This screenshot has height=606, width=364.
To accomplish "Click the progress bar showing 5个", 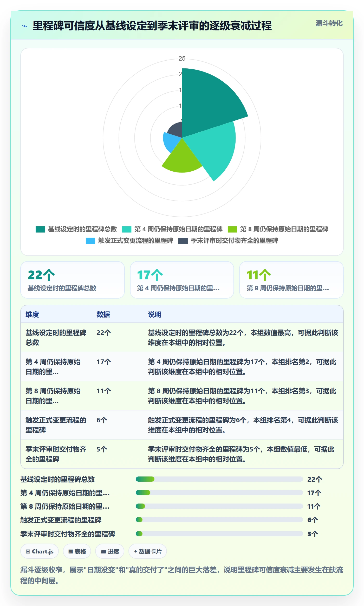I will (219, 534).
